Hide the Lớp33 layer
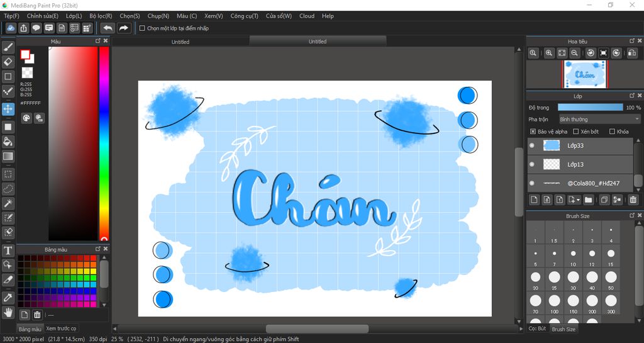644x343 pixels. 532,145
